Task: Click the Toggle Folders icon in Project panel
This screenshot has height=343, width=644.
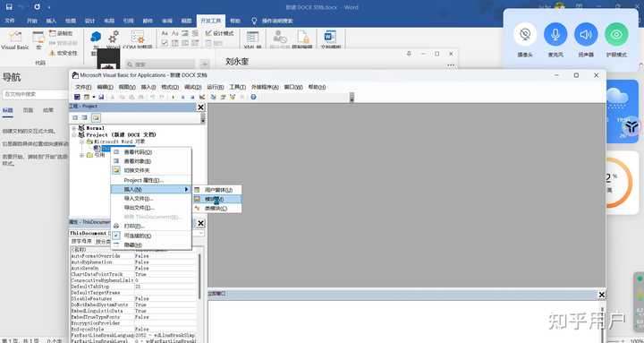Action: tap(96, 117)
